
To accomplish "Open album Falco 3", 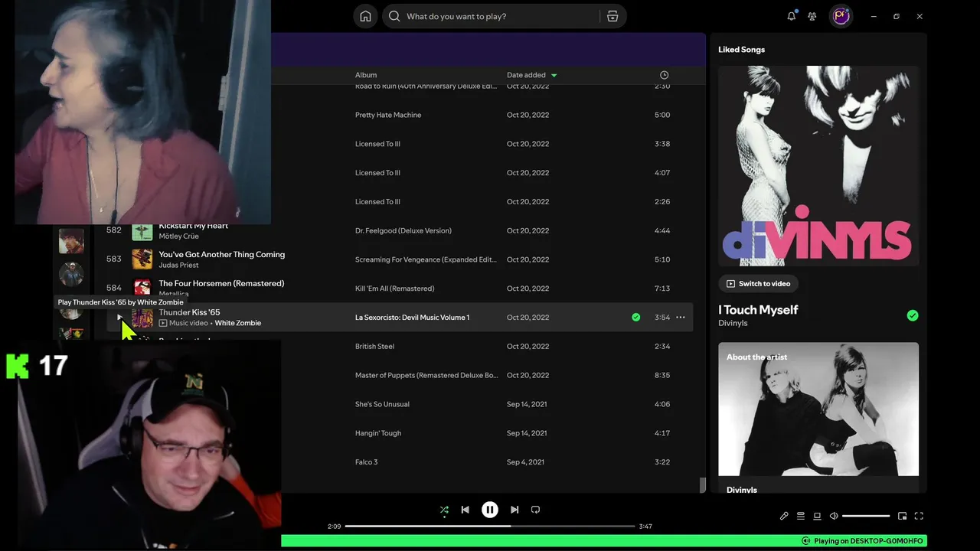I will [366, 462].
